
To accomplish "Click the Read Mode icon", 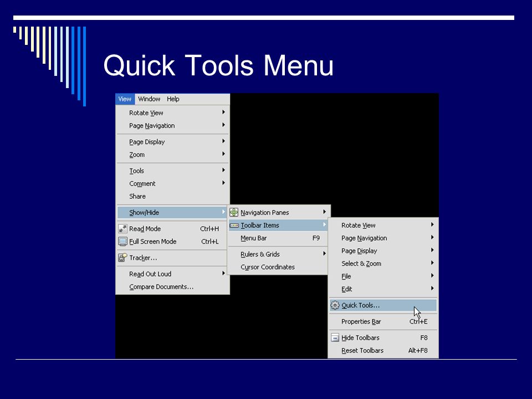I will point(122,229).
